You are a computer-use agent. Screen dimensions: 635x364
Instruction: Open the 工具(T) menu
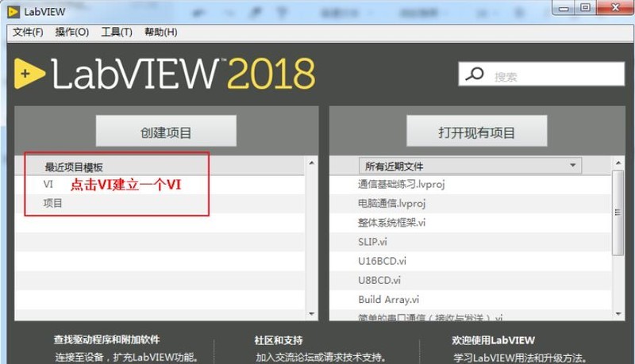[x=116, y=32]
